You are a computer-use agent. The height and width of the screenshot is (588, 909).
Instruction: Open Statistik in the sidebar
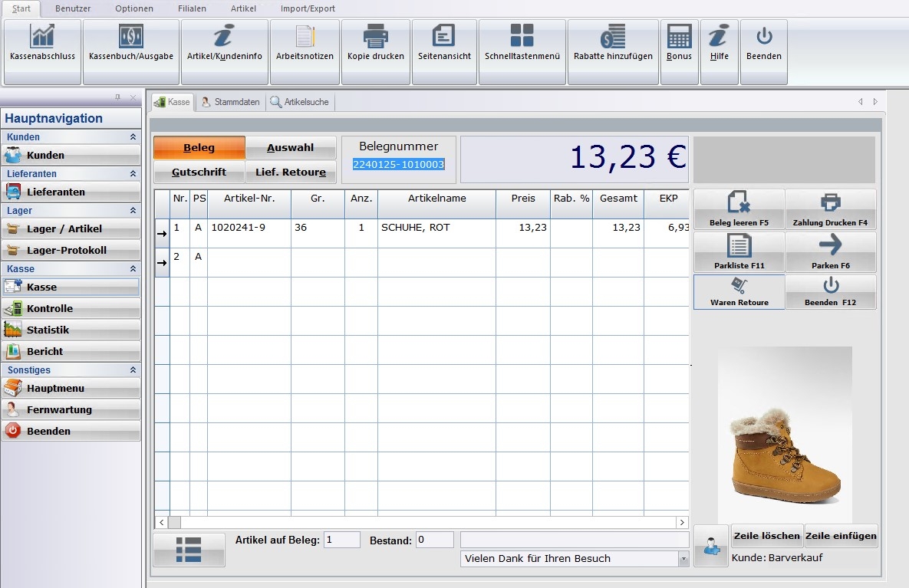(x=71, y=330)
